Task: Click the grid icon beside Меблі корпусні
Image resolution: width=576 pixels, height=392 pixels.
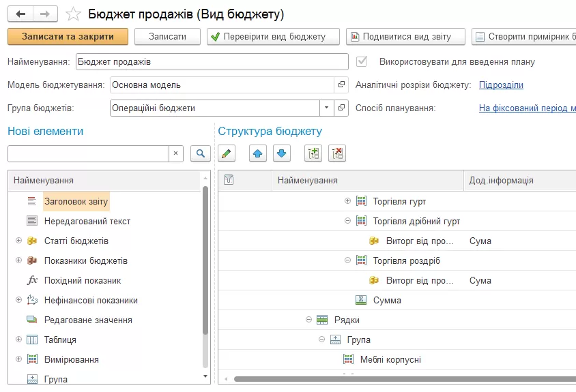Action: click(x=348, y=359)
